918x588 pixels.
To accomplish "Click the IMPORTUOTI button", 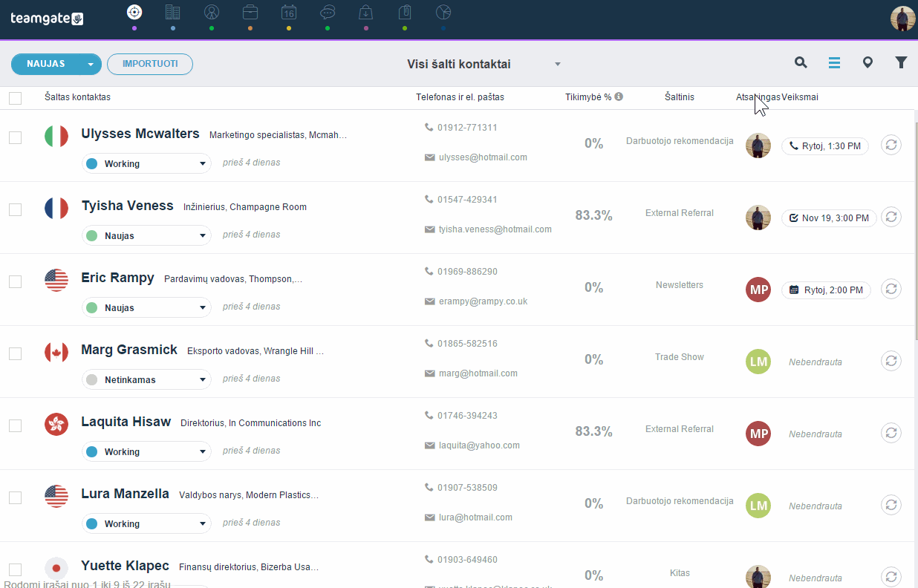I will tap(150, 64).
